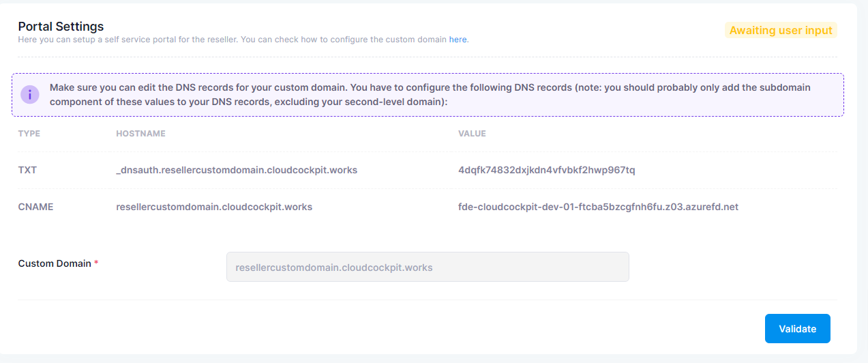This screenshot has width=868, height=363.
Task: Select the CNAME value ending in azurefd.net
Action: (598, 206)
